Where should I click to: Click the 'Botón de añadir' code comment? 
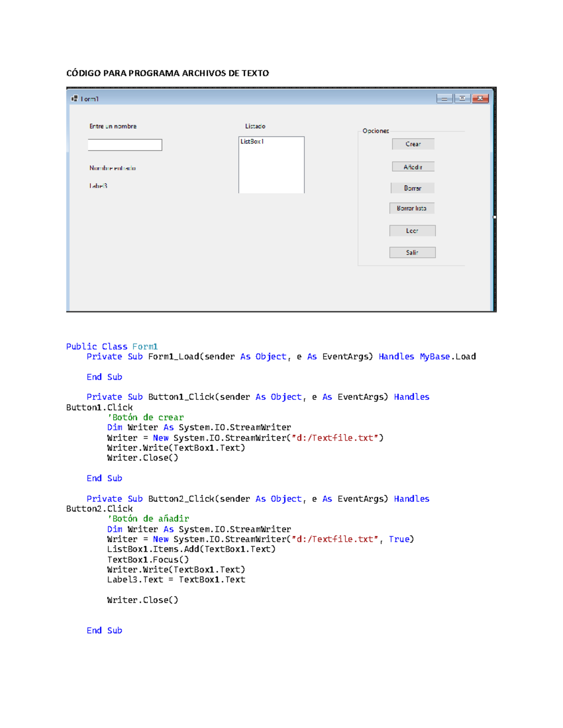148,518
